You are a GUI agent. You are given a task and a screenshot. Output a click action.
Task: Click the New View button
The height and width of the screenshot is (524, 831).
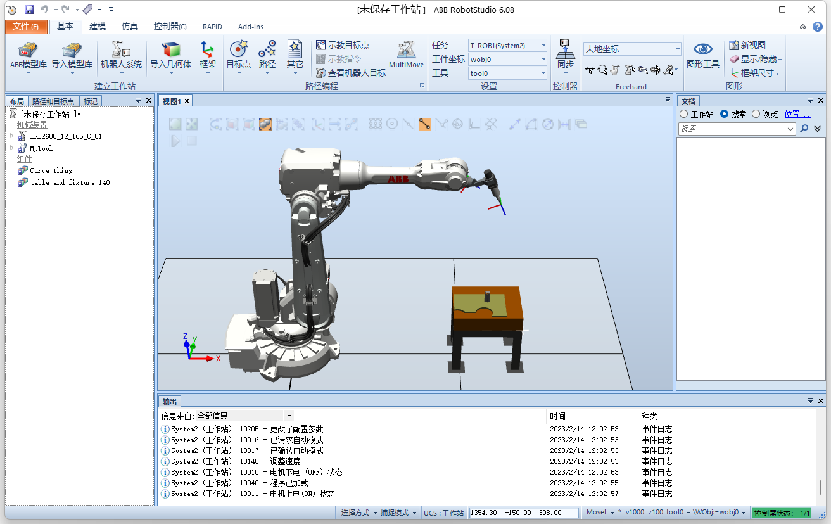point(747,45)
